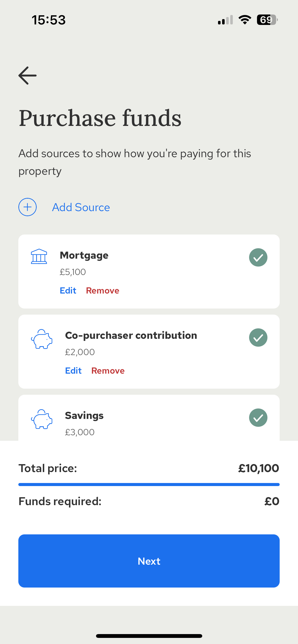
Task: Open the Add Source link
Action: (x=81, y=207)
